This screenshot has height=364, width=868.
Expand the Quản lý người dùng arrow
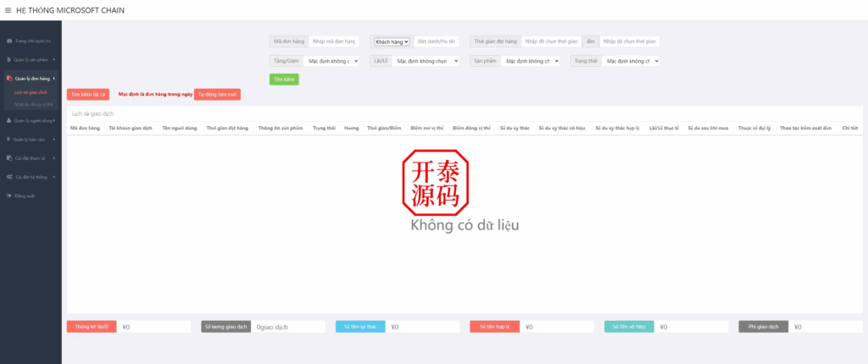[x=54, y=120]
